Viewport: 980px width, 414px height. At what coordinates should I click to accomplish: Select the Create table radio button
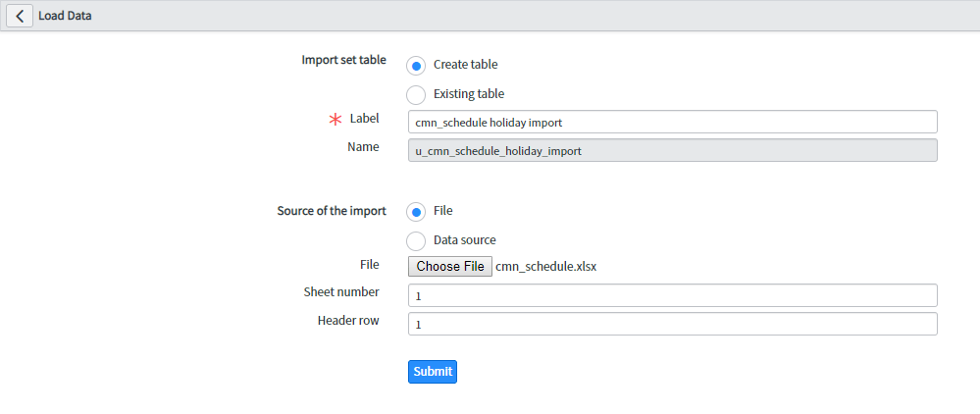tap(416, 66)
